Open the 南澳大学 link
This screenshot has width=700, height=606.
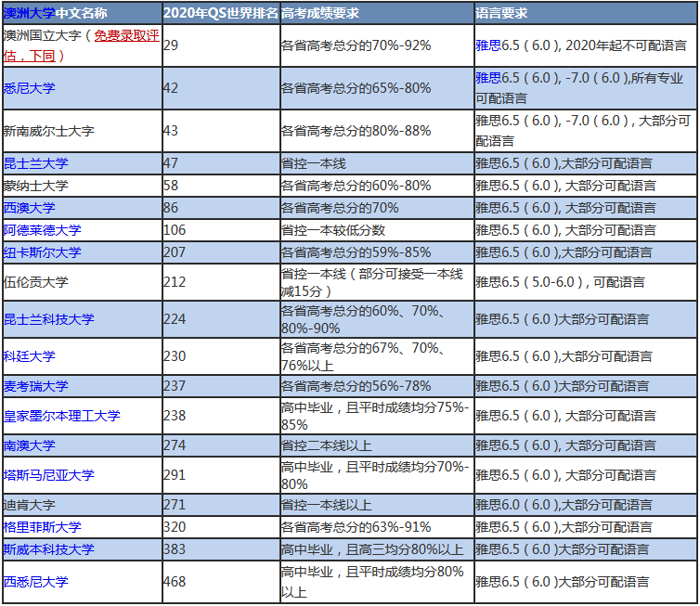29,445
